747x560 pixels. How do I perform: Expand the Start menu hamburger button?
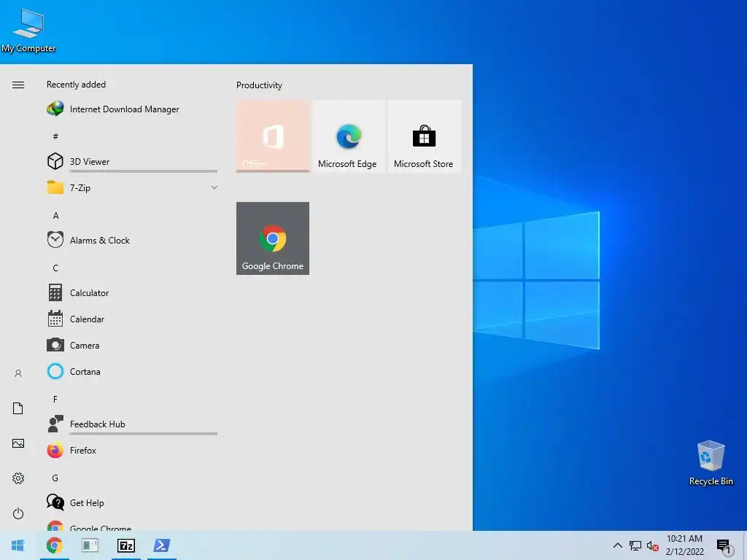click(x=18, y=85)
